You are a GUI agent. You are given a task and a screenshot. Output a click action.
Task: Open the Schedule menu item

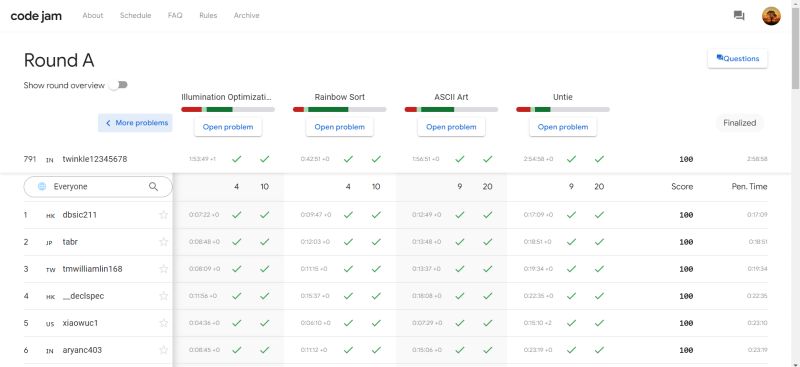point(135,15)
